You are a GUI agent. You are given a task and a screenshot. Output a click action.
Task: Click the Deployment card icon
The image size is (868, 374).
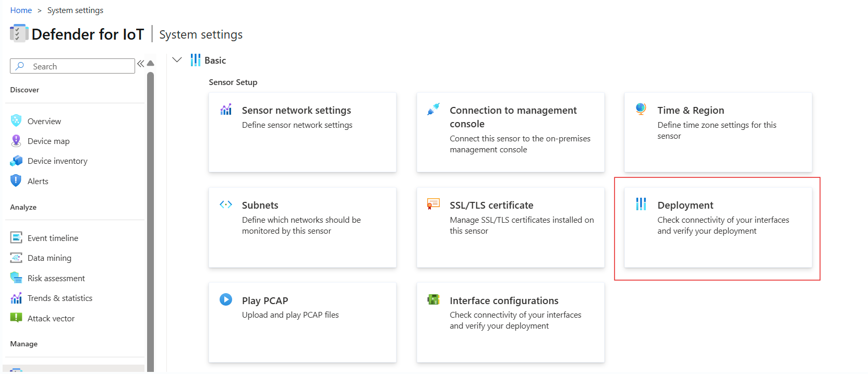(x=641, y=204)
